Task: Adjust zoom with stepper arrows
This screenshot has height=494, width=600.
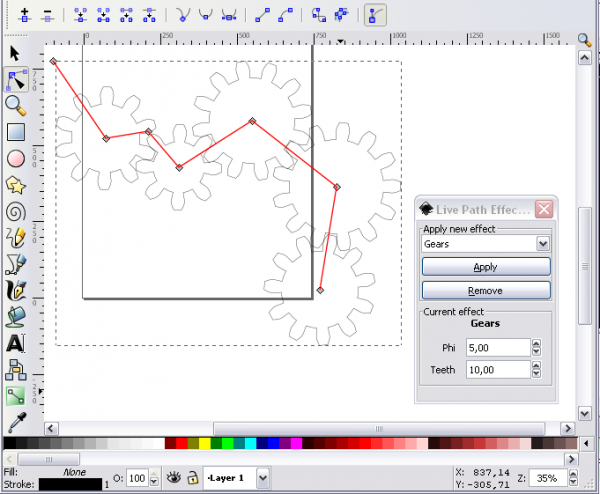Action: [x=573, y=478]
